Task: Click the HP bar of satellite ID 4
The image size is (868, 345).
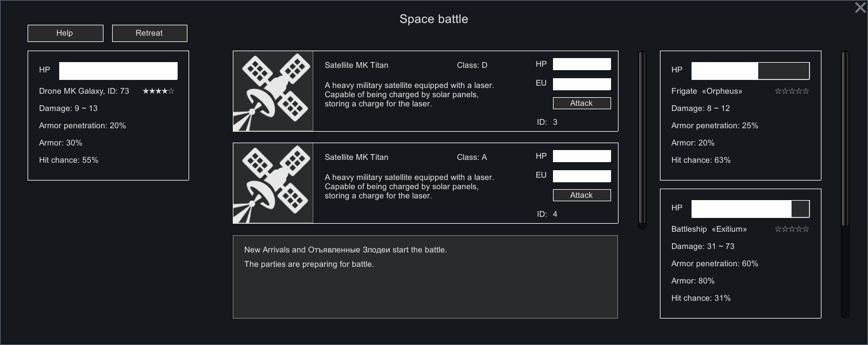Action: pos(581,156)
